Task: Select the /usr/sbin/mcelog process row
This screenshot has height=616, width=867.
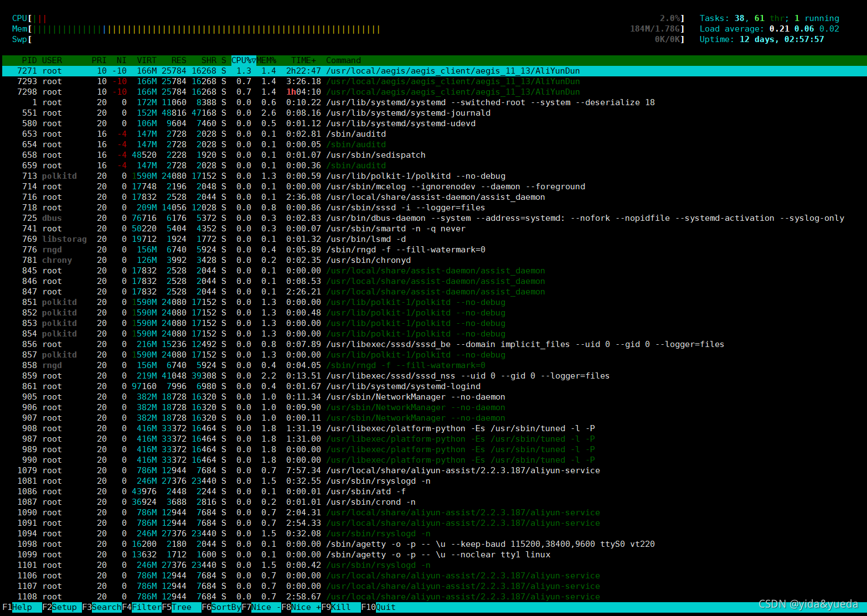Action: click(433, 187)
